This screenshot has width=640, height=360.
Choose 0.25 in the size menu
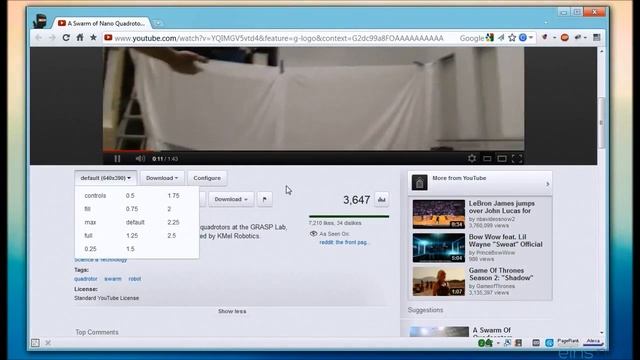pos(90,249)
